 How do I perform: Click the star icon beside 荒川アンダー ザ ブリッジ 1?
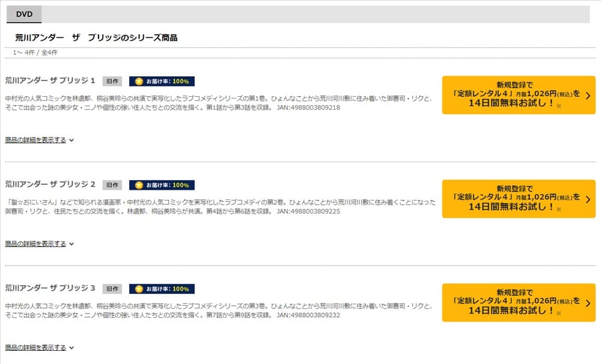(x=139, y=81)
